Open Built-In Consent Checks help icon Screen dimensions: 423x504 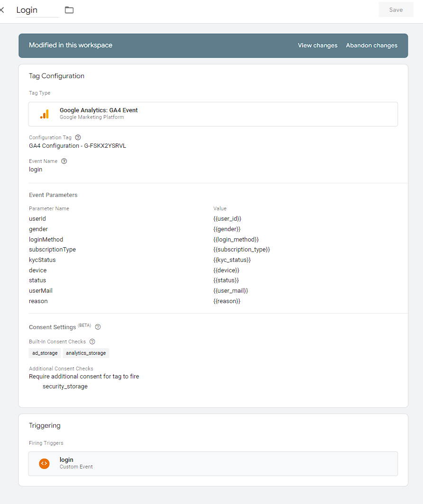pyautogui.click(x=92, y=342)
